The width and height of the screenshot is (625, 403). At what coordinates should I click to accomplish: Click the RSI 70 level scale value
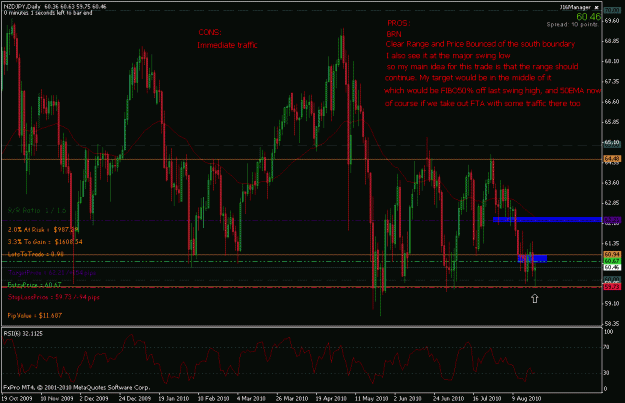(x=607, y=347)
